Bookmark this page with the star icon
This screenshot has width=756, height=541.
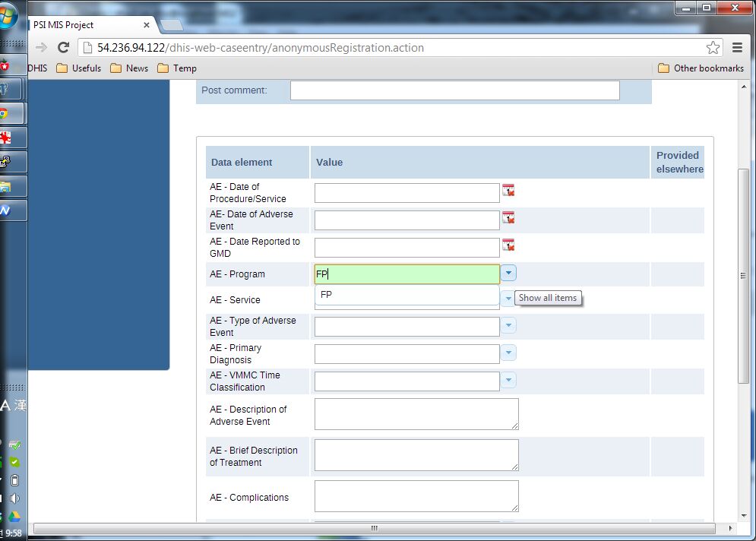(x=713, y=47)
